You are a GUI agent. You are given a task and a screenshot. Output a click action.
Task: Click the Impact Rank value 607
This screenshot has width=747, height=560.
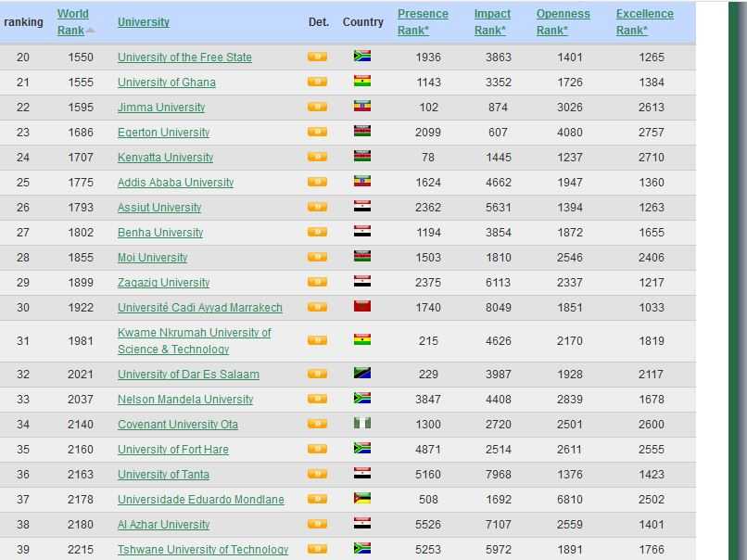498,133
